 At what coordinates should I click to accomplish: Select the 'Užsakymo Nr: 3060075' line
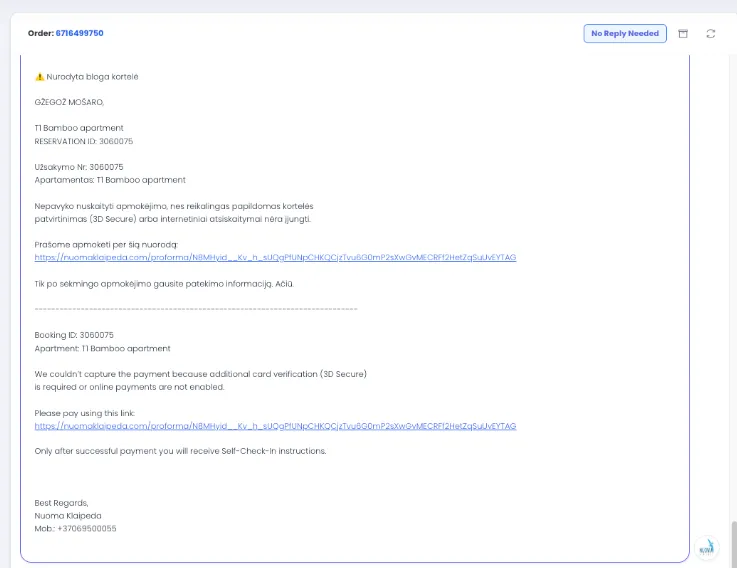pos(79,167)
